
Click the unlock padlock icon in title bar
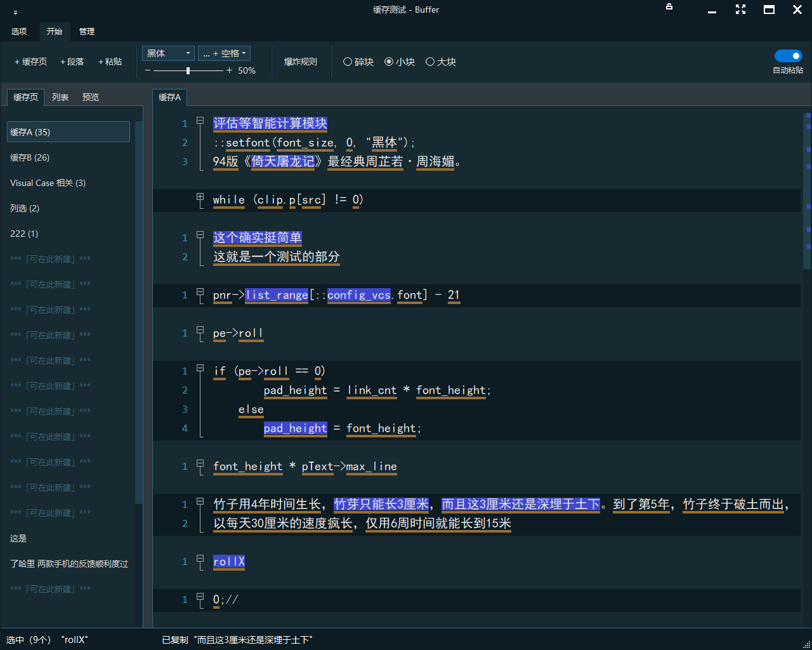click(669, 7)
